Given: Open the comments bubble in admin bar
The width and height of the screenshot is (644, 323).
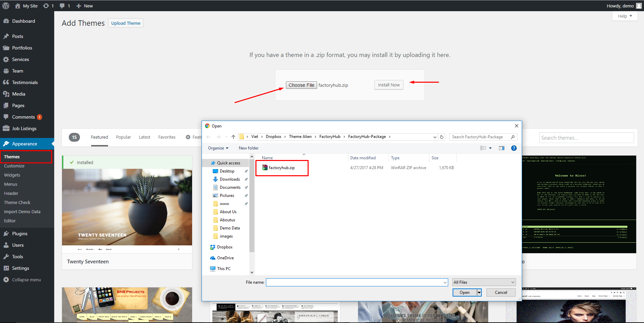Looking at the screenshot, I should point(64,6).
